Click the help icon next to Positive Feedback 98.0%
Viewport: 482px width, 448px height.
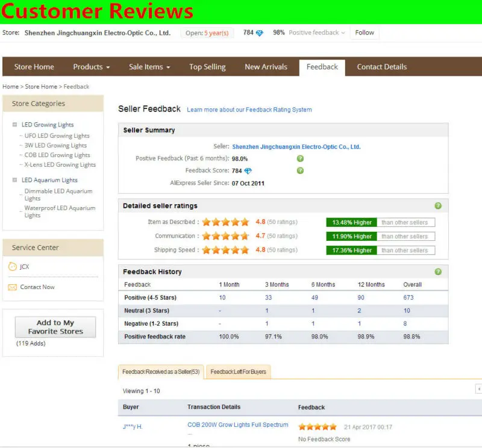(x=300, y=158)
